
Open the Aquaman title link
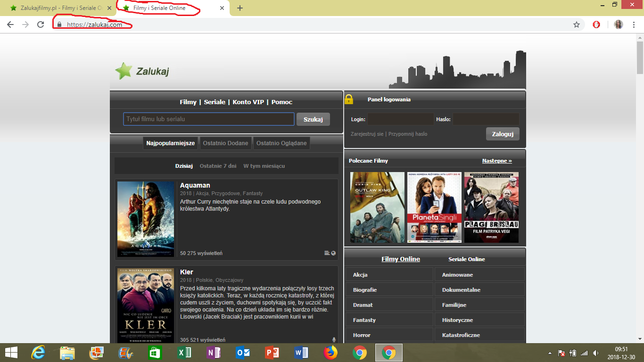(x=195, y=185)
